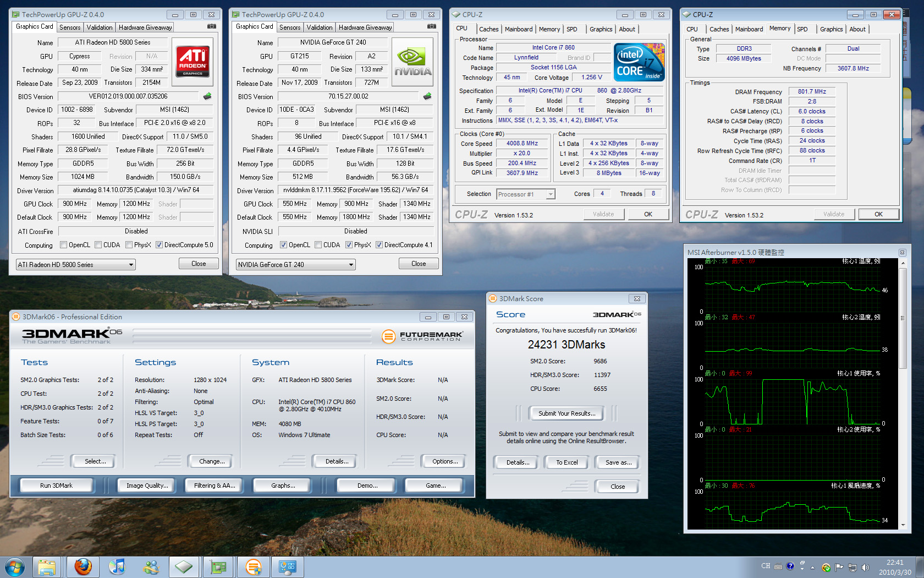Click the ATI Radeon Graphics logo
This screenshot has height=578, width=924.
coord(193,61)
